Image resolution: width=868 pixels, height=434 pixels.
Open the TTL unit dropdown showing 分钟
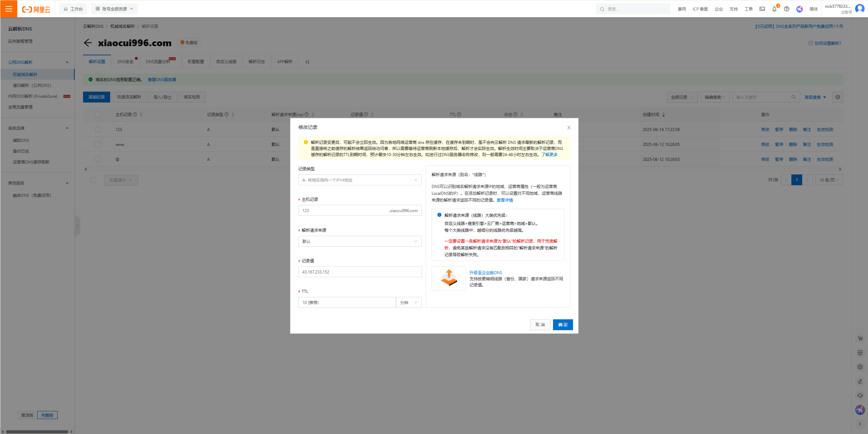pos(409,302)
